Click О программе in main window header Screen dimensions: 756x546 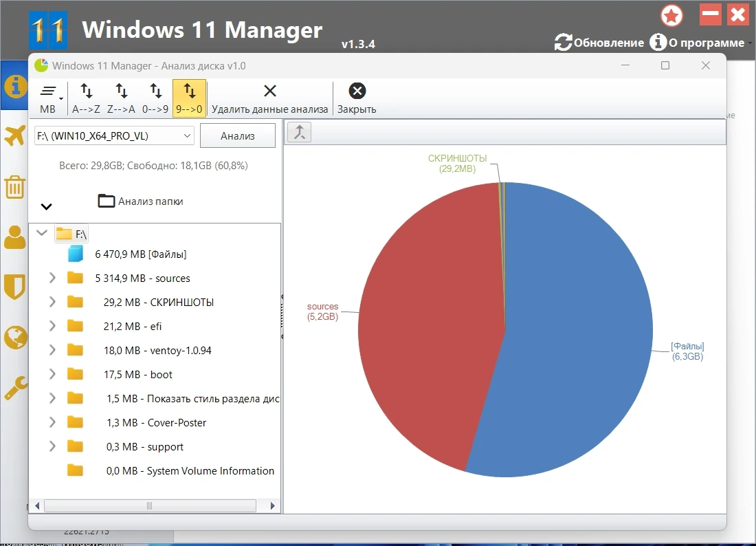697,43
